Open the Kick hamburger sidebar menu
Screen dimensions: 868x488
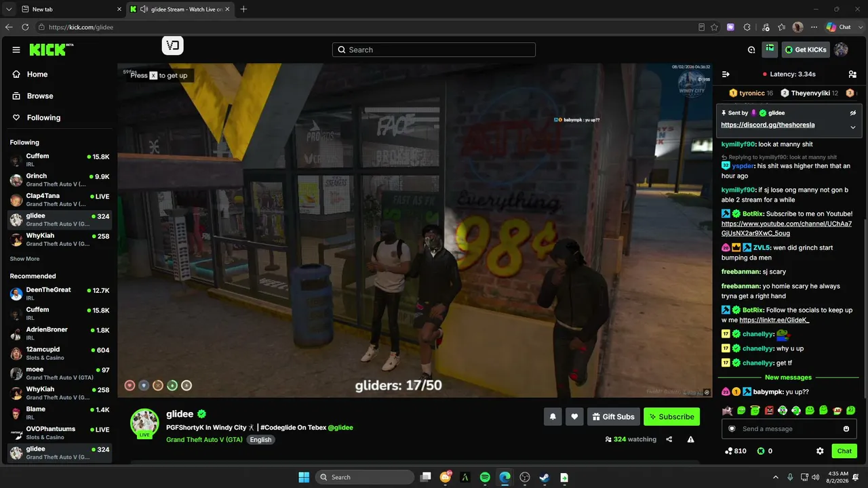[x=16, y=49]
